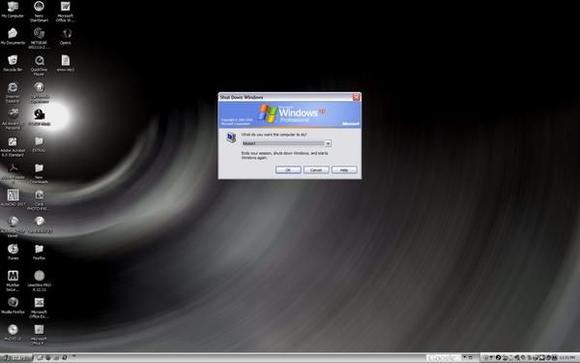Screen dimensions: 580x363
Task: Select the LimeWire PRO desktop icon
Action: pos(39,280)
